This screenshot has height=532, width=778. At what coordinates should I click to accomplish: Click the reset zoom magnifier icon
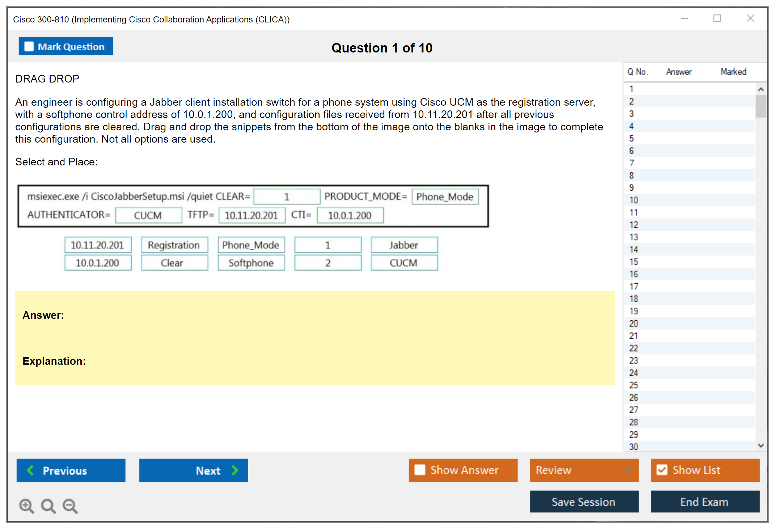[48, 506]
